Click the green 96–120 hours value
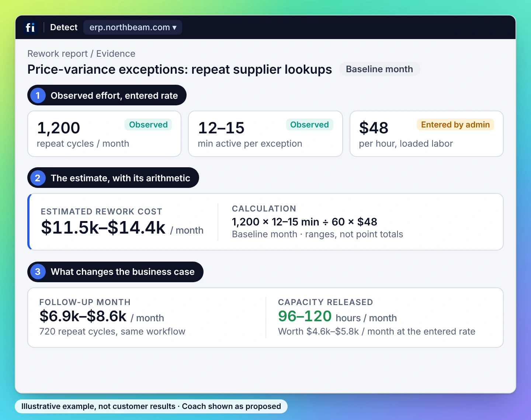 305,316
